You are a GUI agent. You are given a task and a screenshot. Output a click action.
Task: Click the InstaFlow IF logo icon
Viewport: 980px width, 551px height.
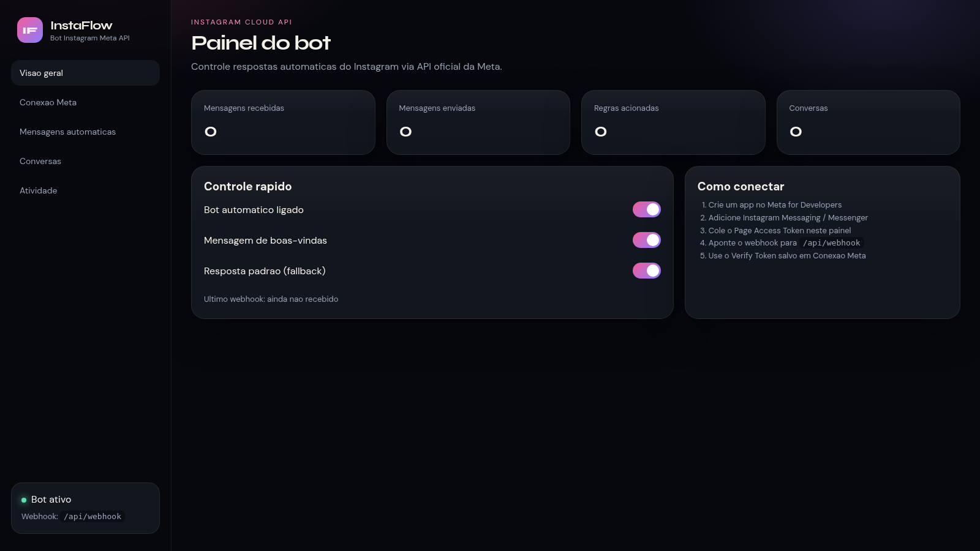tap(30, 30)
